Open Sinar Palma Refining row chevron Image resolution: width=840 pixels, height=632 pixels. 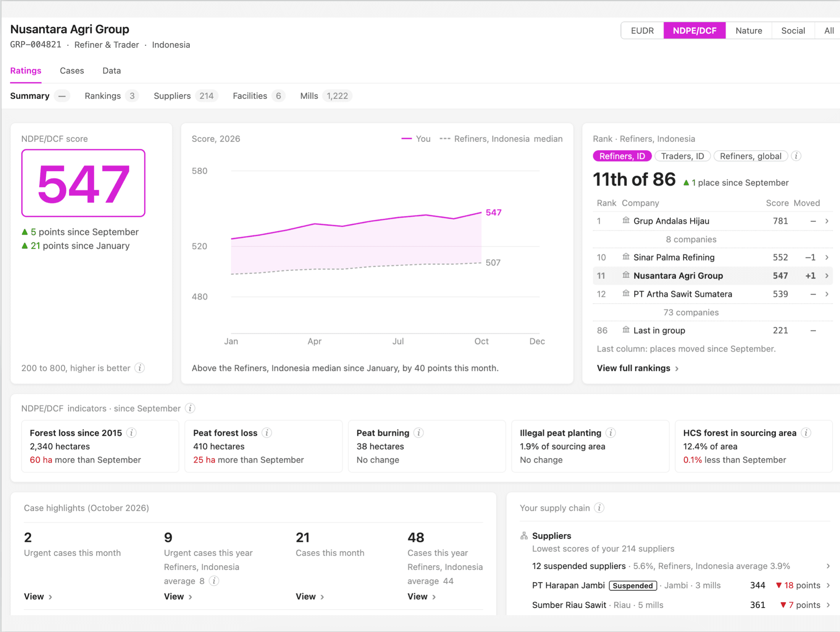pos(827,258)
